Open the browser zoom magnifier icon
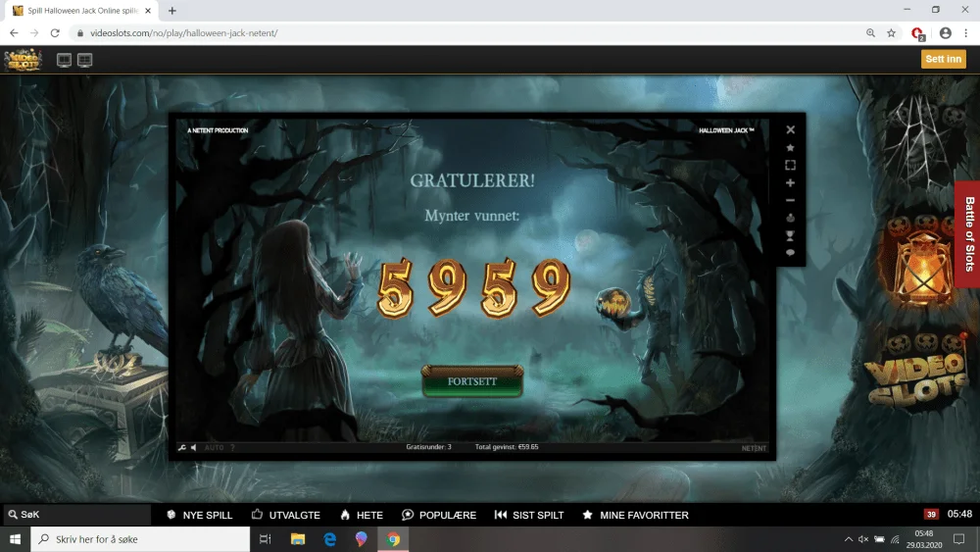This screenshot has height=552, width=980. pos(870,33)
